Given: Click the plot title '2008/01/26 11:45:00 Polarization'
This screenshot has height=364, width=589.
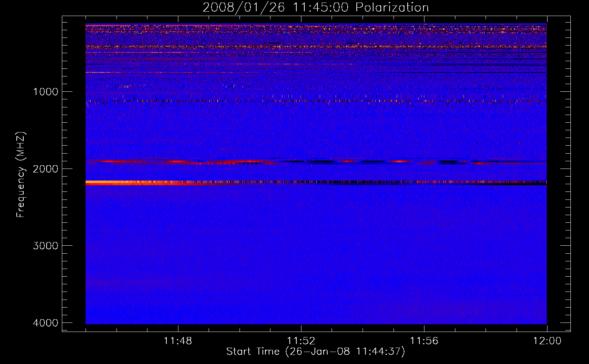Looking at the screenshot, I should [316, 7].
